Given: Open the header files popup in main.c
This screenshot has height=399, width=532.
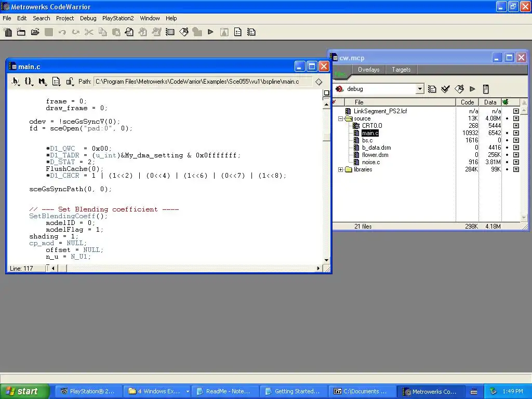Looking at the screenshot, I should [x=16, y=82].
